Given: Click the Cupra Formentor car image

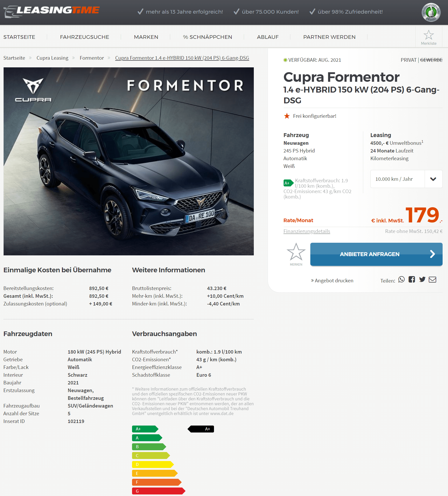Looking at the screenshot, I should pos(129,161).
